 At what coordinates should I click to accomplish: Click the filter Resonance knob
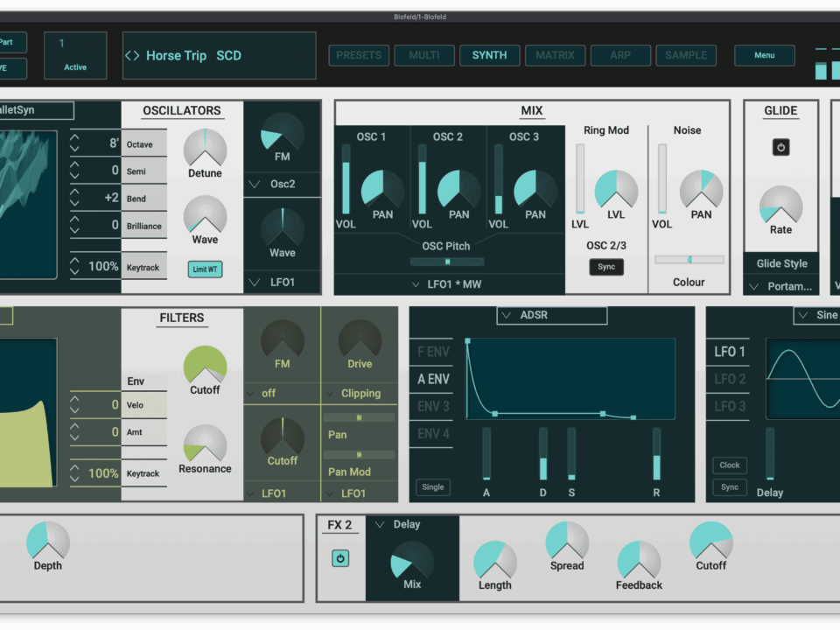(x=205, y=444)
